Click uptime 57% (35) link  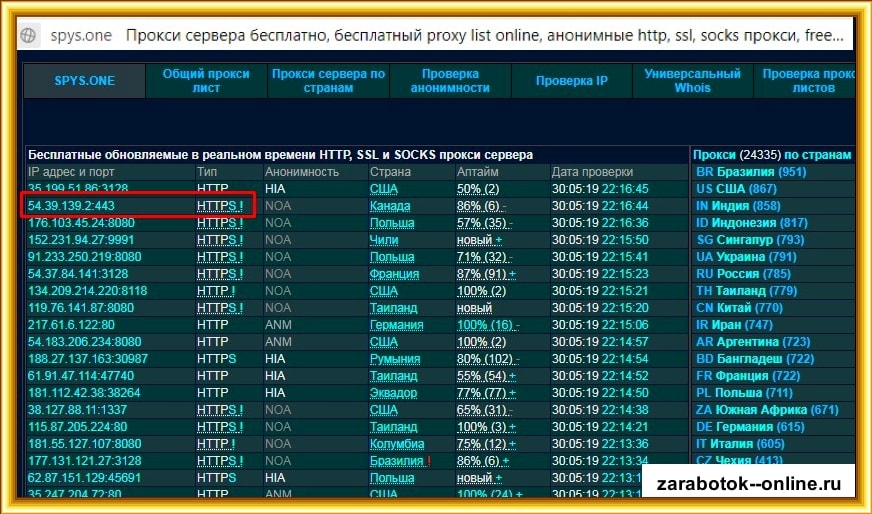[x=482, y=223]
